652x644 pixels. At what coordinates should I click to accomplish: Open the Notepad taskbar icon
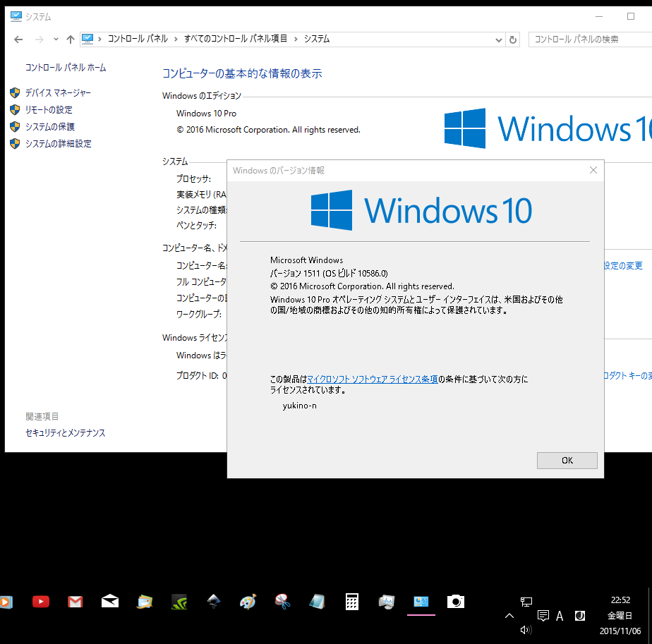tap(318, 602)
